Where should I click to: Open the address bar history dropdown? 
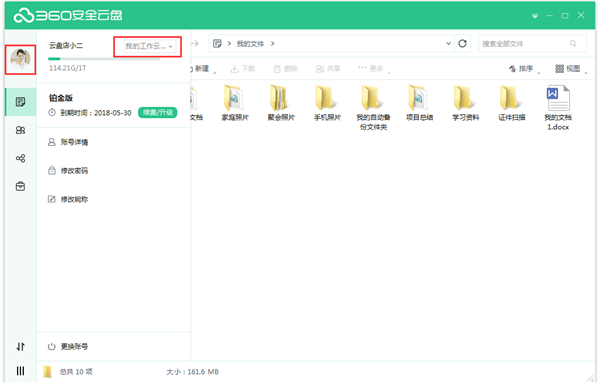448,44
